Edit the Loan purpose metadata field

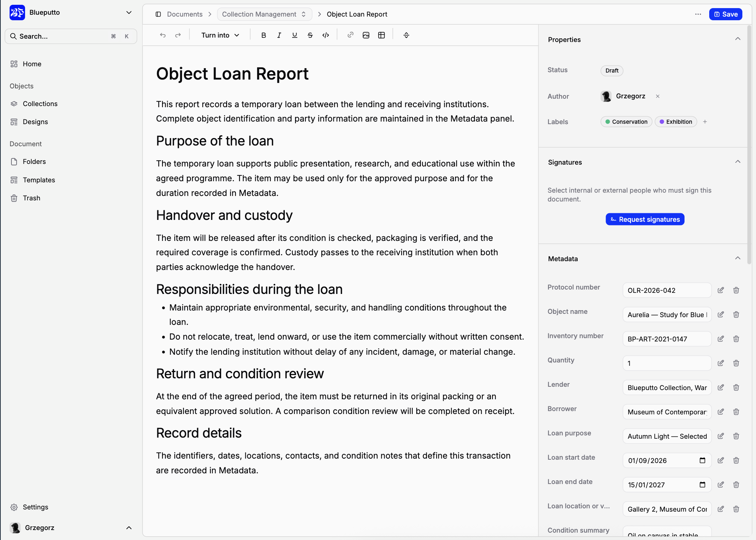pyautogui.click(x=721, y=436)
